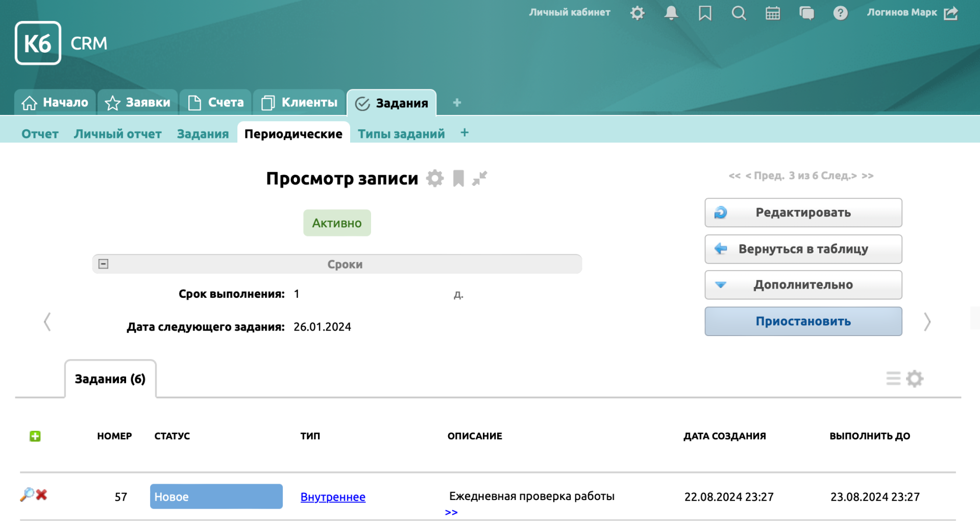The width and height of the screenshot is (980, 523).
Task: Toggle bookmark for this record
Action: (458, 178)
